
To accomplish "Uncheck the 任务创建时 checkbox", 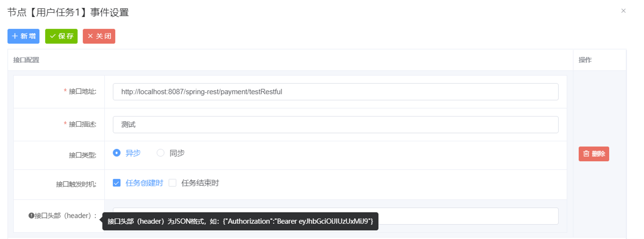I will [x=116, y=183].
